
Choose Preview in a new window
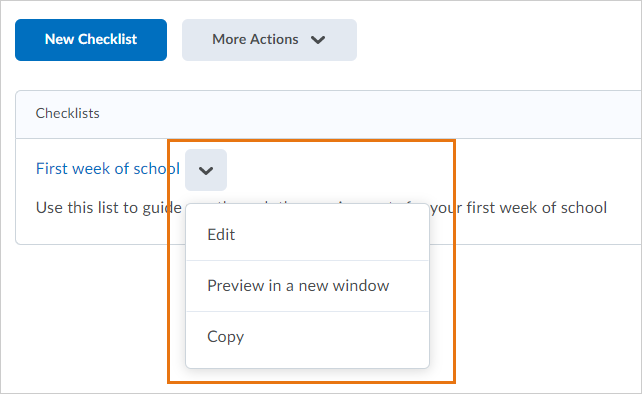(307, 286)
